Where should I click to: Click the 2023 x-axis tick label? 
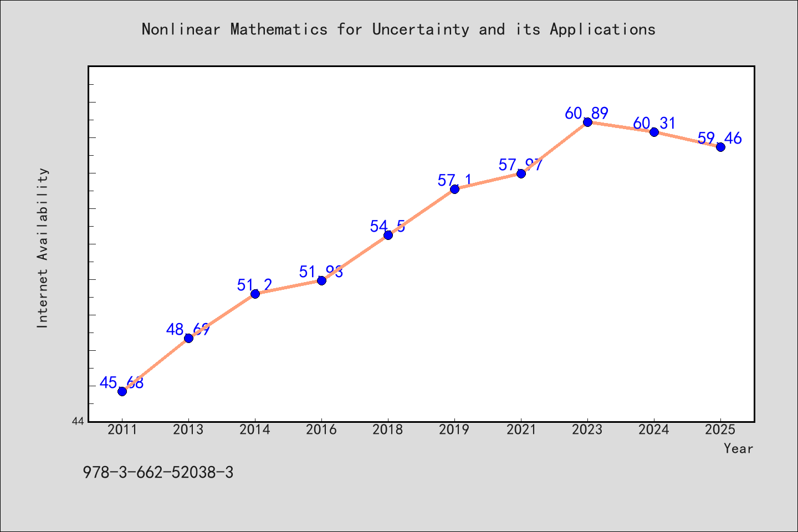pyautogui.click(x=587, y=429)
